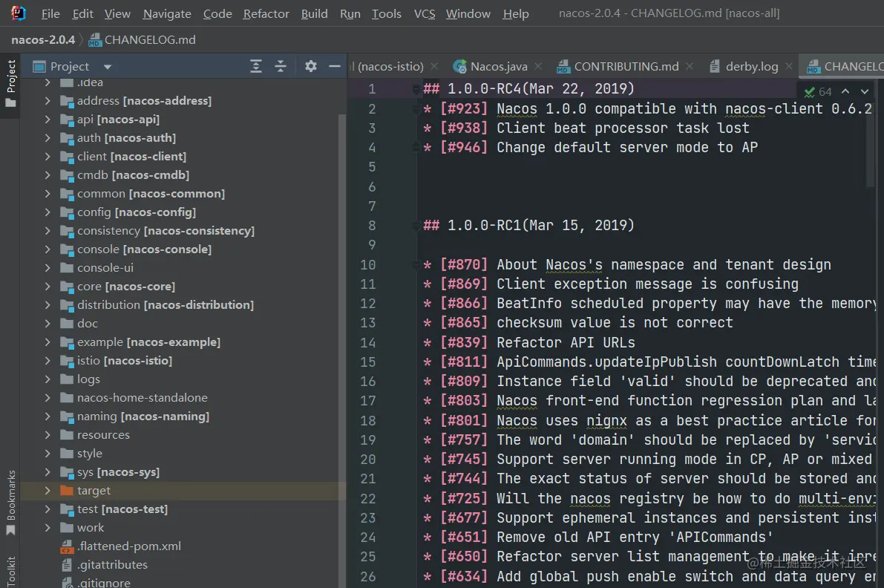Expand consistency [nacos-consistency] module
884x588 pixels.
48,231
